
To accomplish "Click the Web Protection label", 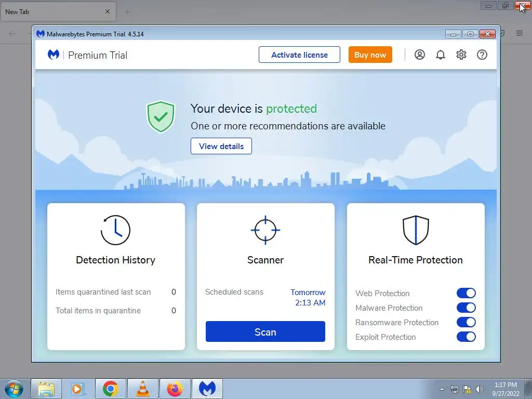I will click(x=382, y=293).
